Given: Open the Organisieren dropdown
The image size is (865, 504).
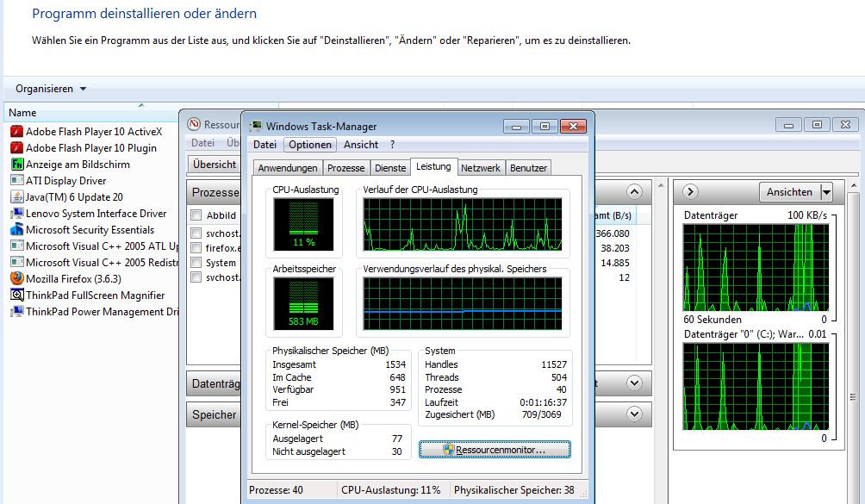Looking at the screenshot, I should (51, 89).
